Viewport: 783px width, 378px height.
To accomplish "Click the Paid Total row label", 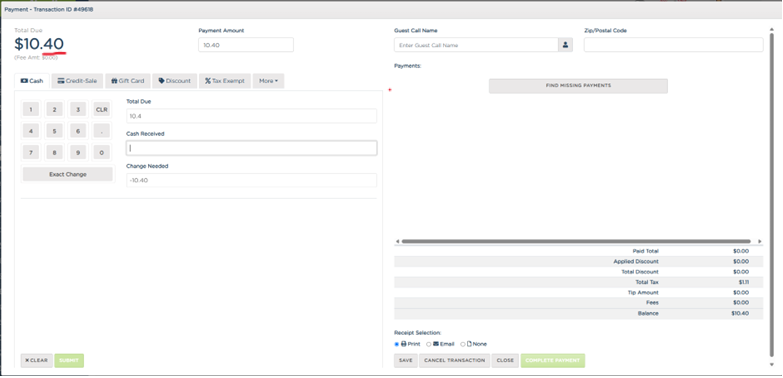I will [645, 251].
